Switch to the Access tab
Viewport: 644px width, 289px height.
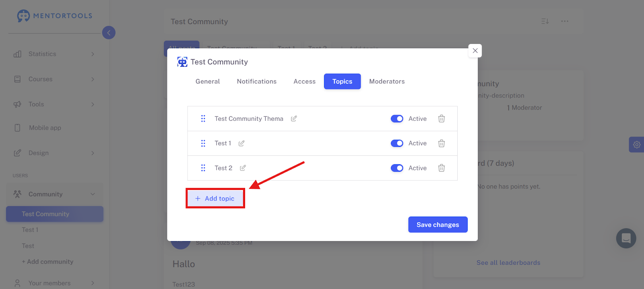pyautogui.click(x=305, y=81)
